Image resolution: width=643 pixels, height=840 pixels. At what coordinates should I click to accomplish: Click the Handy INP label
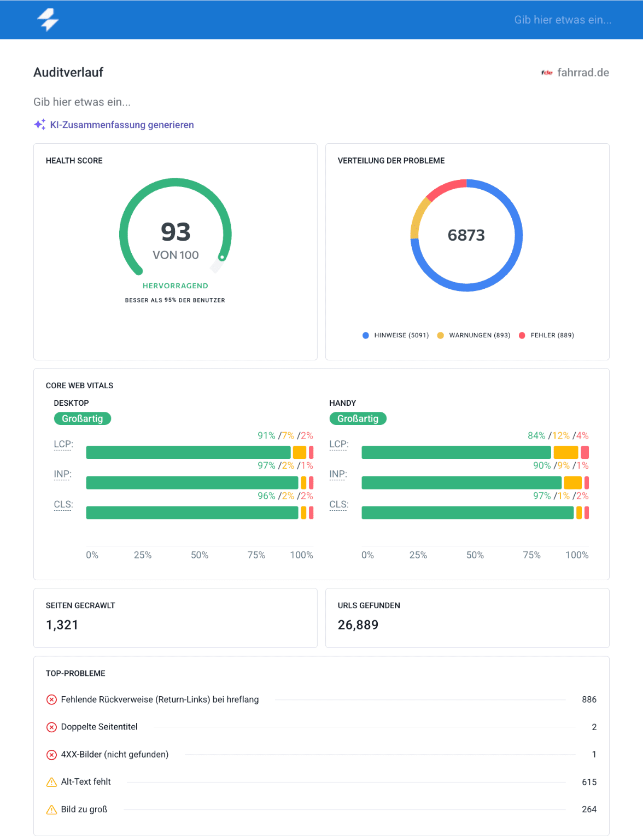(x=338, y=474)
